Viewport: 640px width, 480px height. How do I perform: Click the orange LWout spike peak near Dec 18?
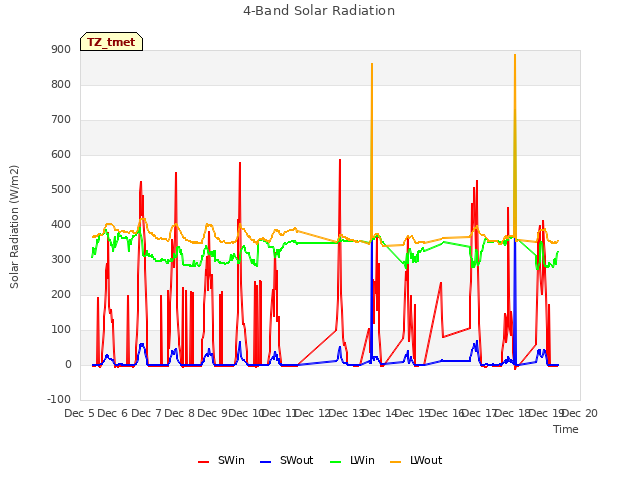click(x=515, y=55)
